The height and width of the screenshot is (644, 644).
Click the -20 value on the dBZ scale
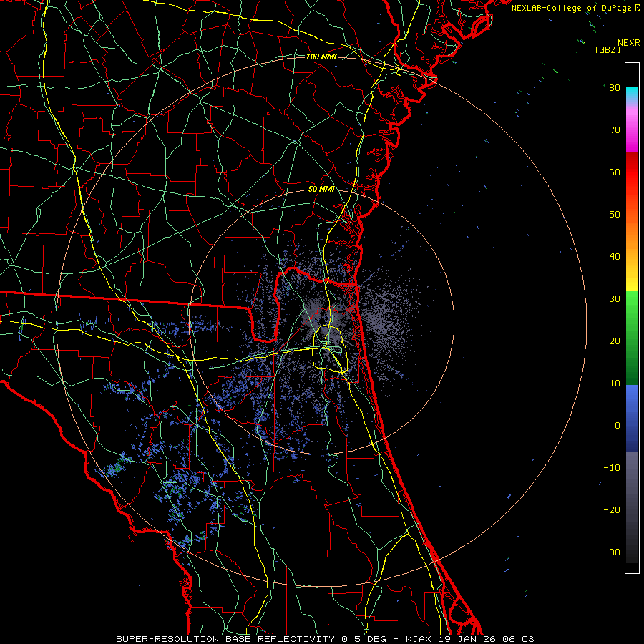click(x=612, y=509)
